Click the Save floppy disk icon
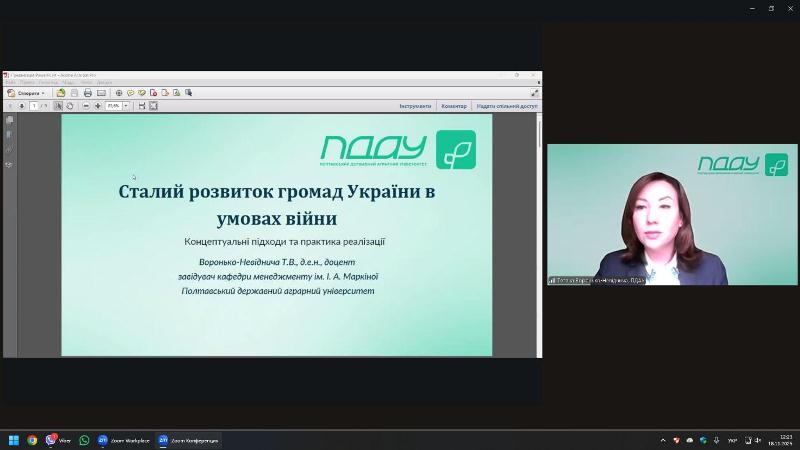 74,93
